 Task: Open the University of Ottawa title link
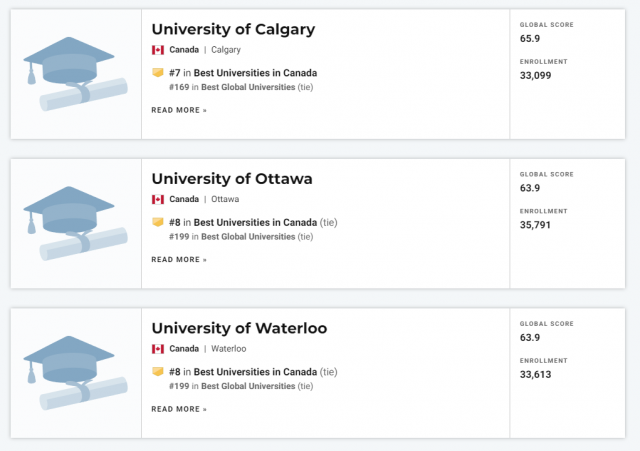(x=232, y=179)
